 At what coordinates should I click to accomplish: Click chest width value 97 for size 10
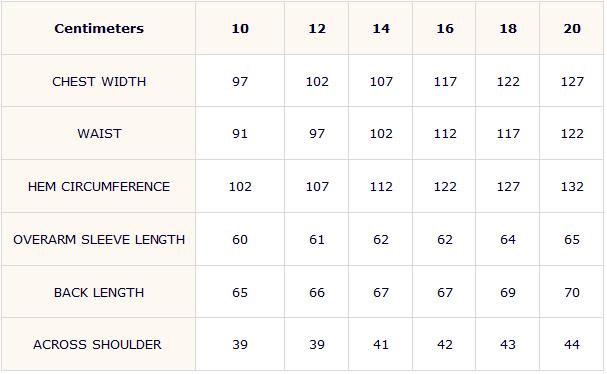pos(240,82)
